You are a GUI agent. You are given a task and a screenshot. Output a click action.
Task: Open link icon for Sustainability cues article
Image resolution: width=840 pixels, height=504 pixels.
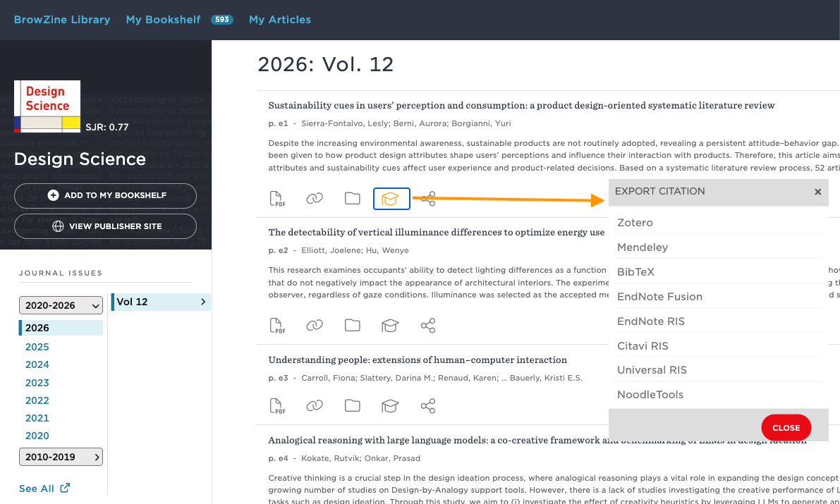315,199
